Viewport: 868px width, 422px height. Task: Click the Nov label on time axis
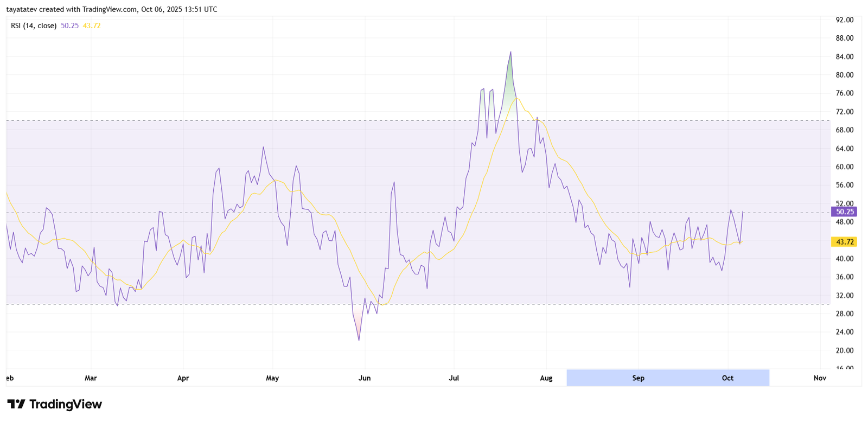(x=820, y=378)
